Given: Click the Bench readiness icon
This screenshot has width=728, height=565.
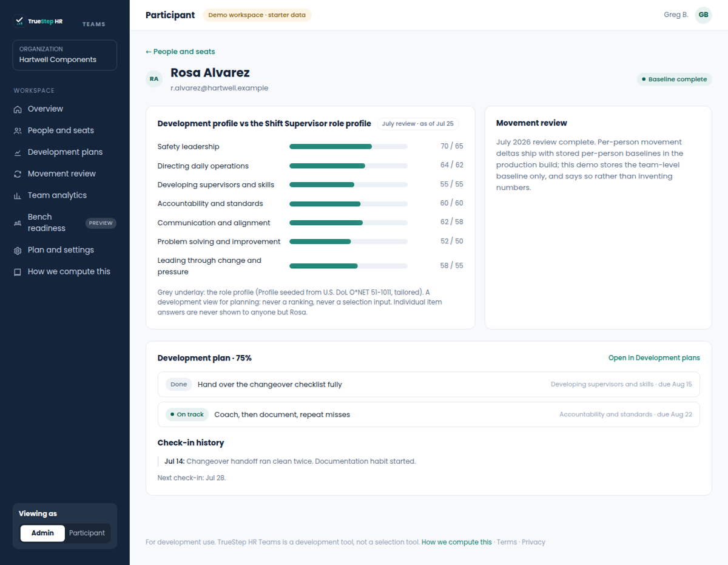Looking at the screenshot, I should [x=18, y=223].
